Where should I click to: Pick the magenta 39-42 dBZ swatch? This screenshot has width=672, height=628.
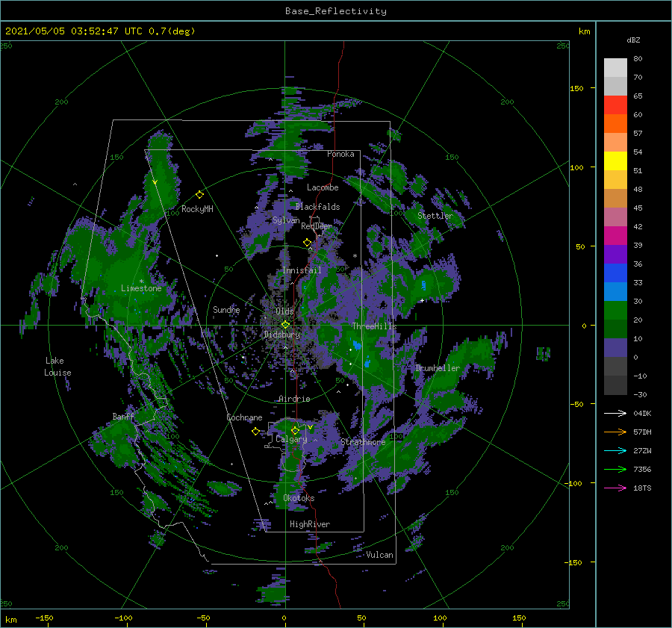pos(615,235)
